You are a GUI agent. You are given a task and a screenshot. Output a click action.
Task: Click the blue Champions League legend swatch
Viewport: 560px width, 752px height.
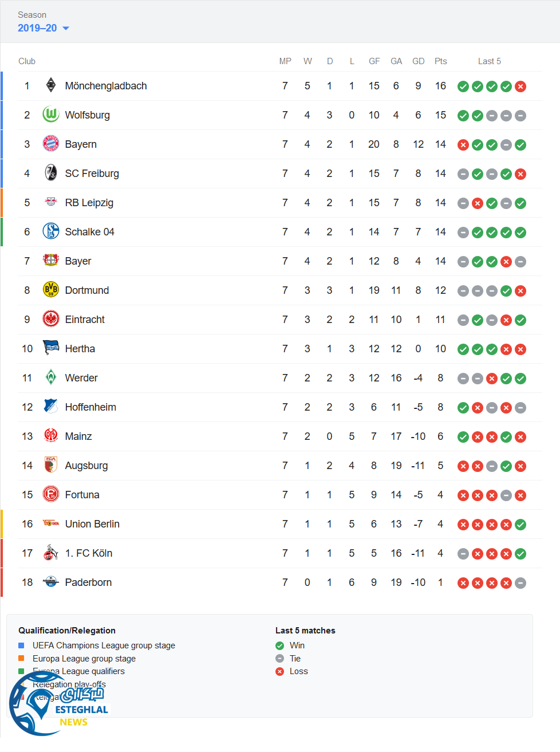click(21, 645)
